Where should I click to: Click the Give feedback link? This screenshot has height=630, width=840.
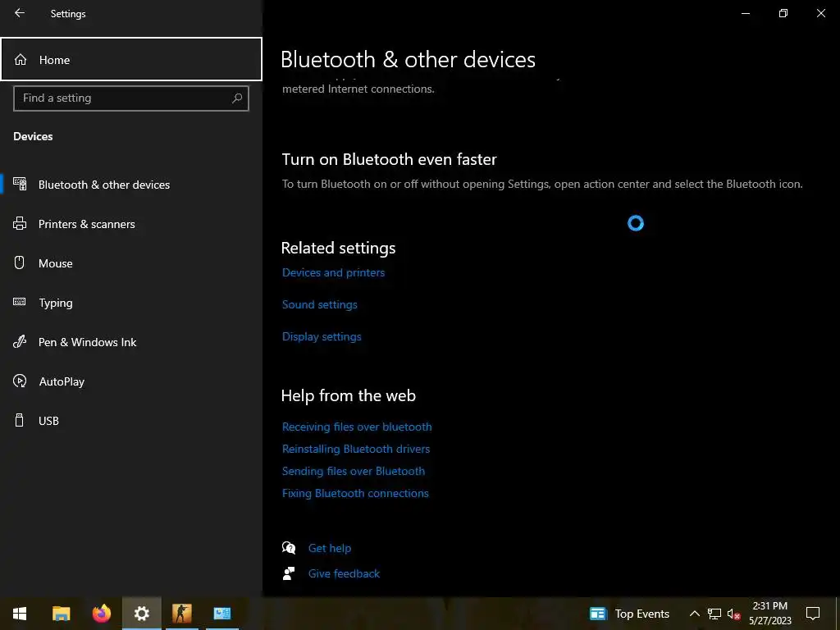point(344,573)
